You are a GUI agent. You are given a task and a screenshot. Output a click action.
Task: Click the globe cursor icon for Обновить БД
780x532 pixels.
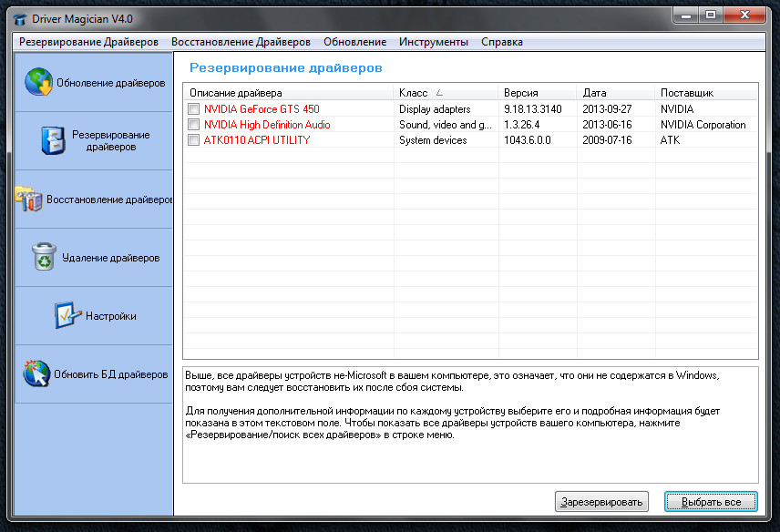click(36, 373)
